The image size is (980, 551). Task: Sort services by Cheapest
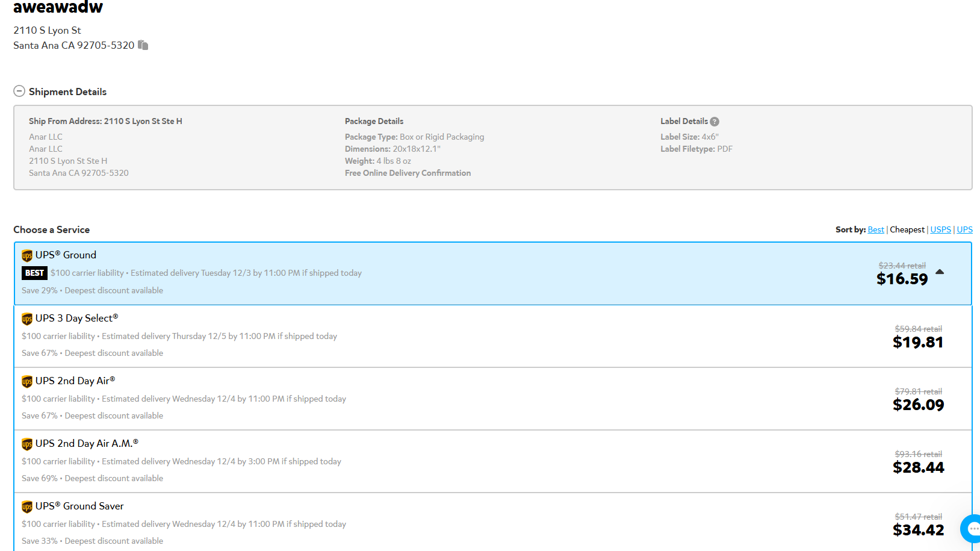point(907,229)
